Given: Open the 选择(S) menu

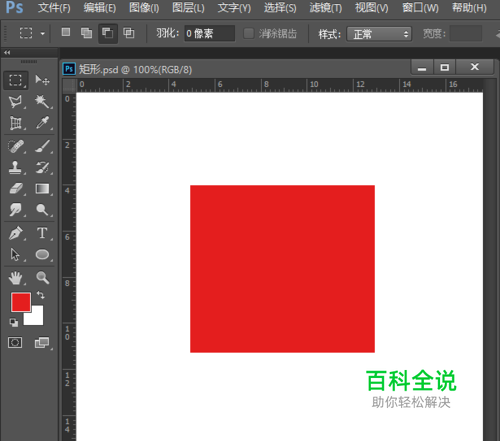Looking at the screenshot, I should click(280, 7).
